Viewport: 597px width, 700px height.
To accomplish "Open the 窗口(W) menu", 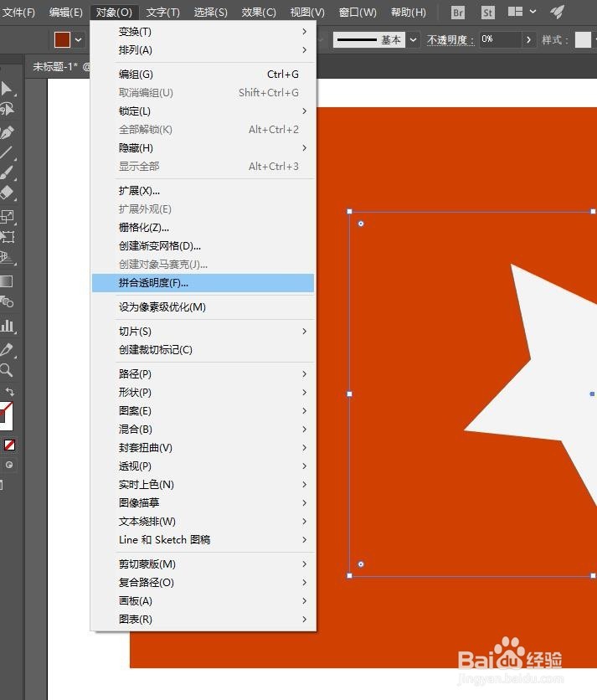I will 358,12.
